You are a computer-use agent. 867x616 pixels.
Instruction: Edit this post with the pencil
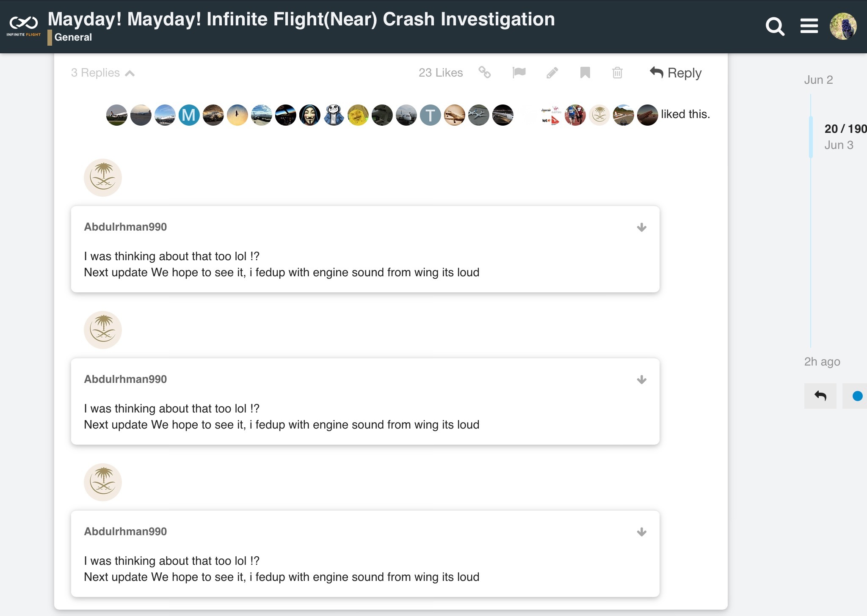pos(552,73)
